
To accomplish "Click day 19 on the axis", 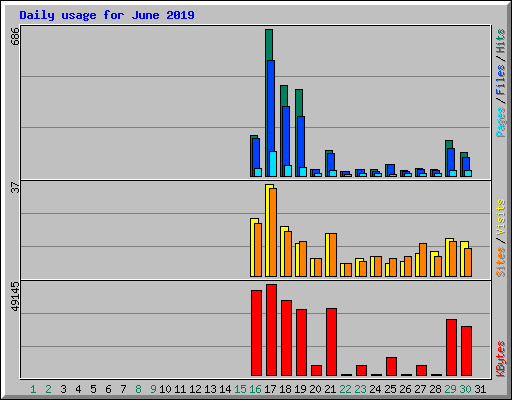I will (x=300, y=389).
